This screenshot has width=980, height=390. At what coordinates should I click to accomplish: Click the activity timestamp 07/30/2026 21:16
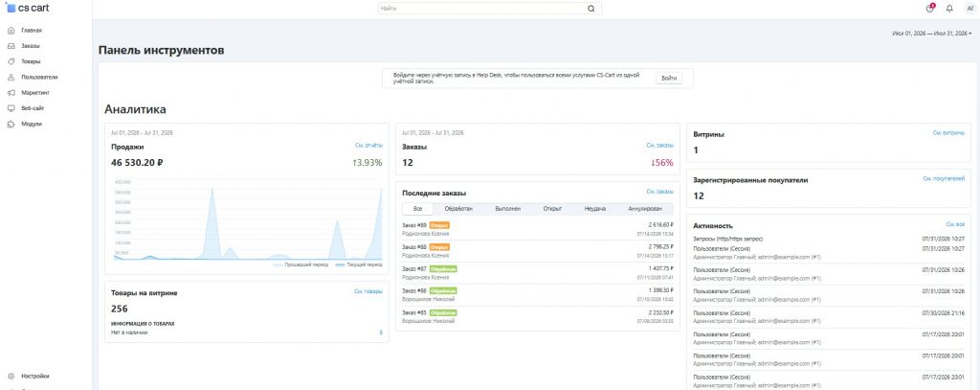pos(944,313)
